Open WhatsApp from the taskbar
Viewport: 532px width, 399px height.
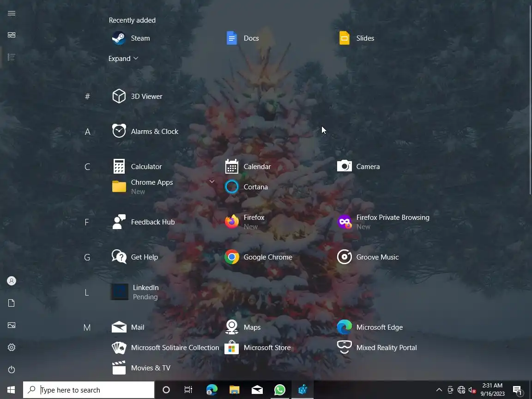pyautogui.click(x=279, y=390)
